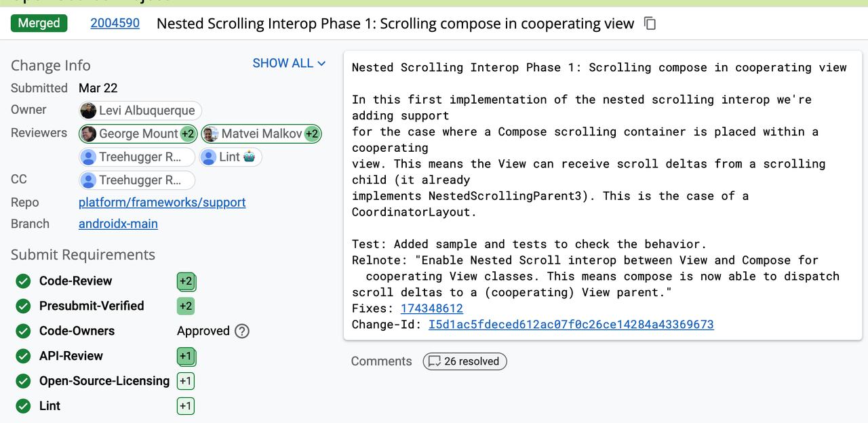Click the Code-Owners help question icon
868x423 pixels.
(x=242, y=331)
